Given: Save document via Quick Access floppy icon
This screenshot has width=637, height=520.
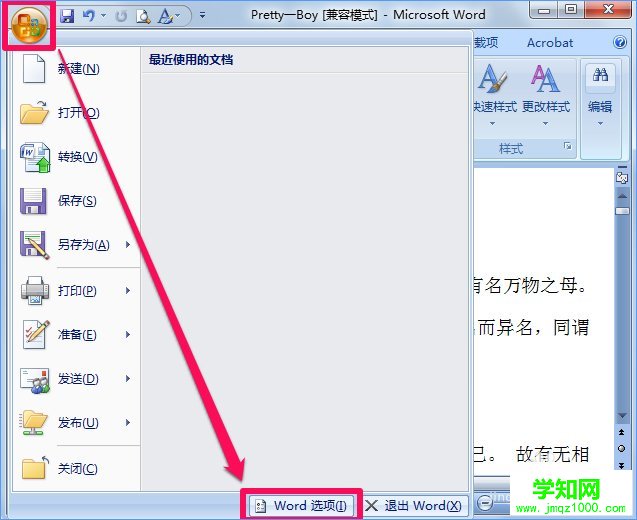Looking at the screenshot, I should (x=67, y=16).
